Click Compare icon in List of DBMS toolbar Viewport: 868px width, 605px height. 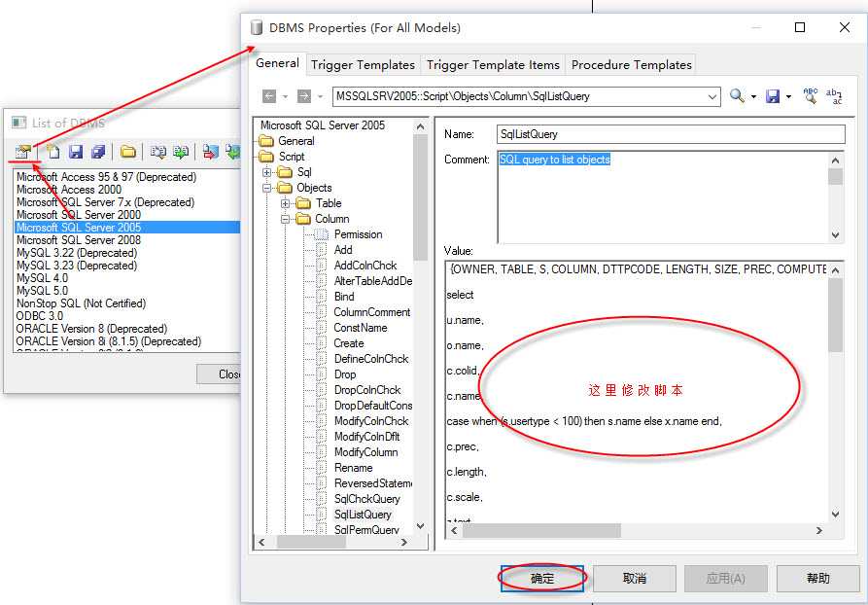[x=158, y=152]
